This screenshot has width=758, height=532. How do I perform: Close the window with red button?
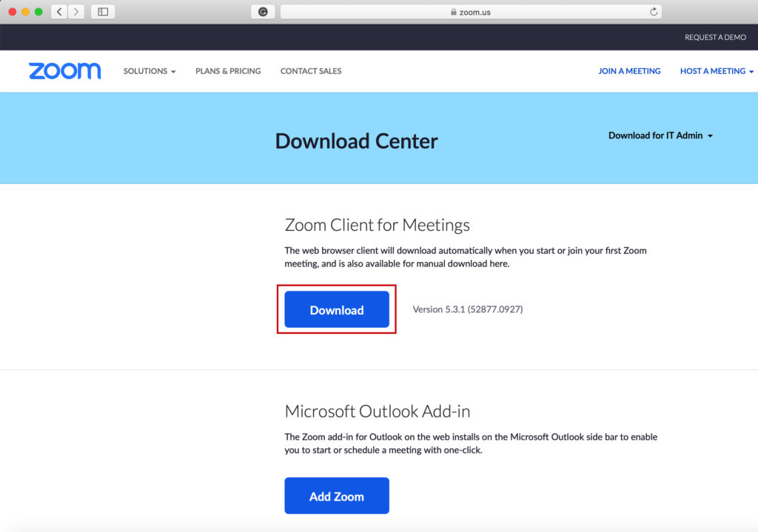tap(13, 12)
